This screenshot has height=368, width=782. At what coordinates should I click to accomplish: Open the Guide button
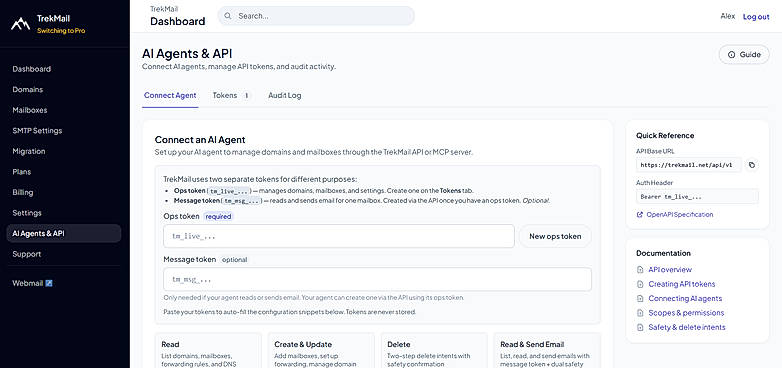744,55
